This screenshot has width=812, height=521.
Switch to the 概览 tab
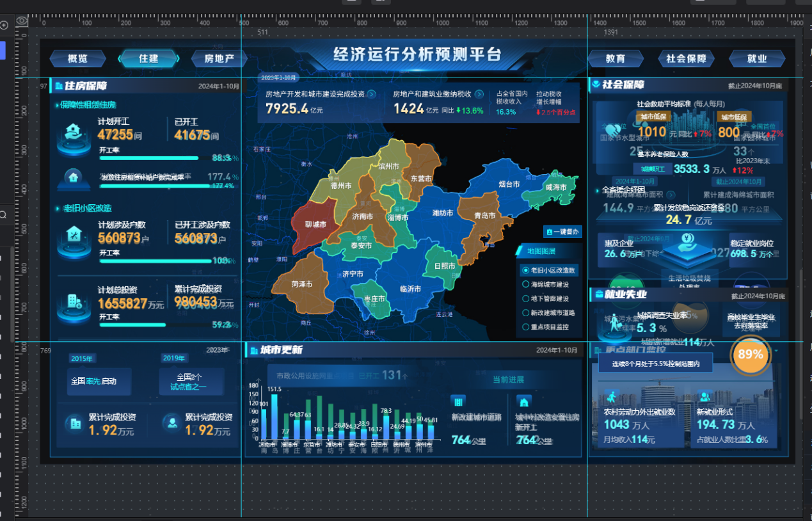pyautogui.click(x=77, y=59)
